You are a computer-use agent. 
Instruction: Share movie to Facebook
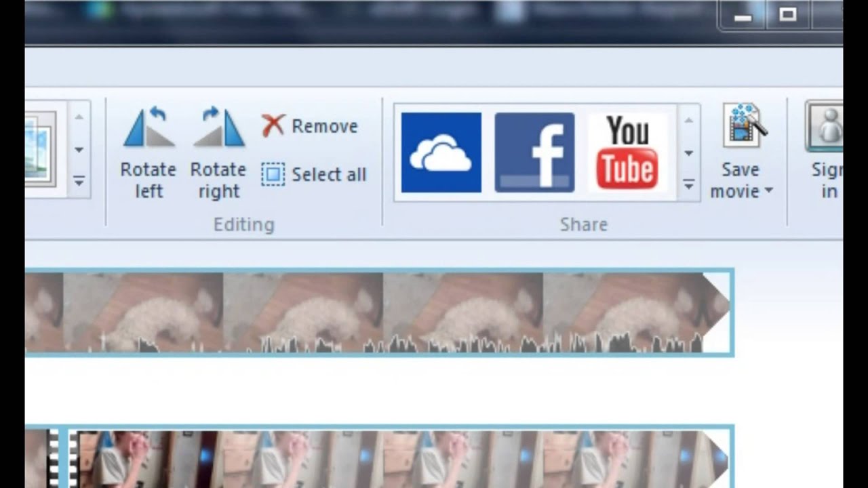534,152
